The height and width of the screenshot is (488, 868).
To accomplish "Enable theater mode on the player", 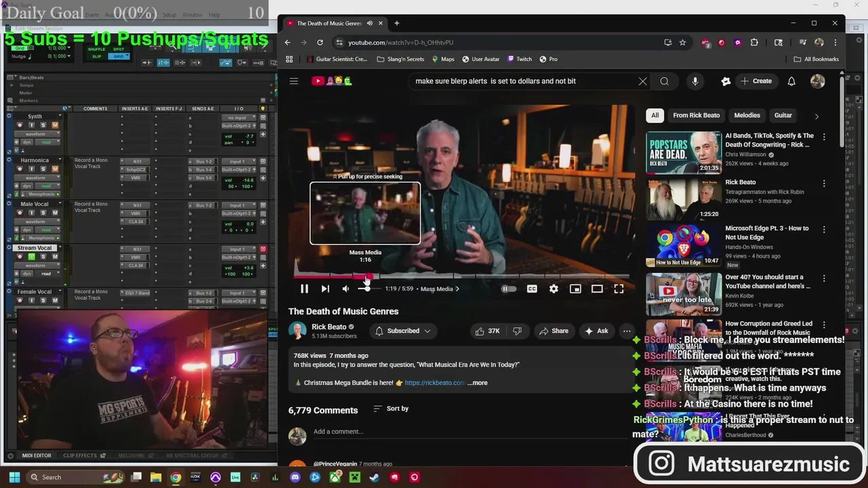I will coord(597,289).
